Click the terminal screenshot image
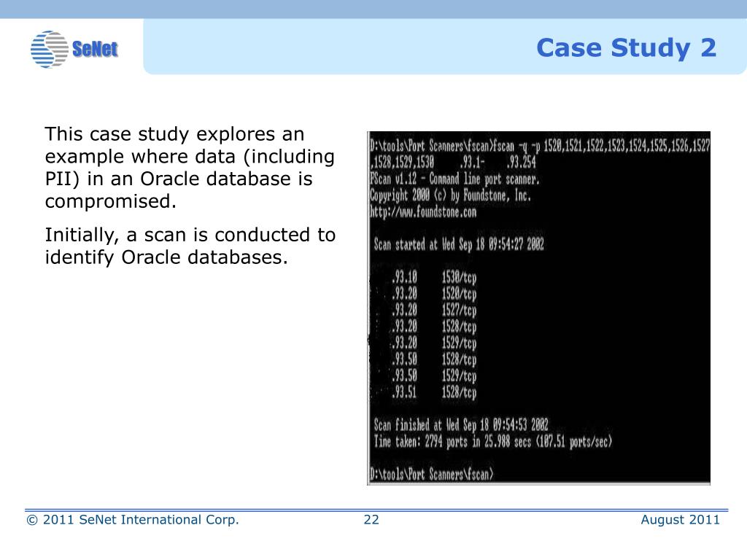 [x=538, y=308]
